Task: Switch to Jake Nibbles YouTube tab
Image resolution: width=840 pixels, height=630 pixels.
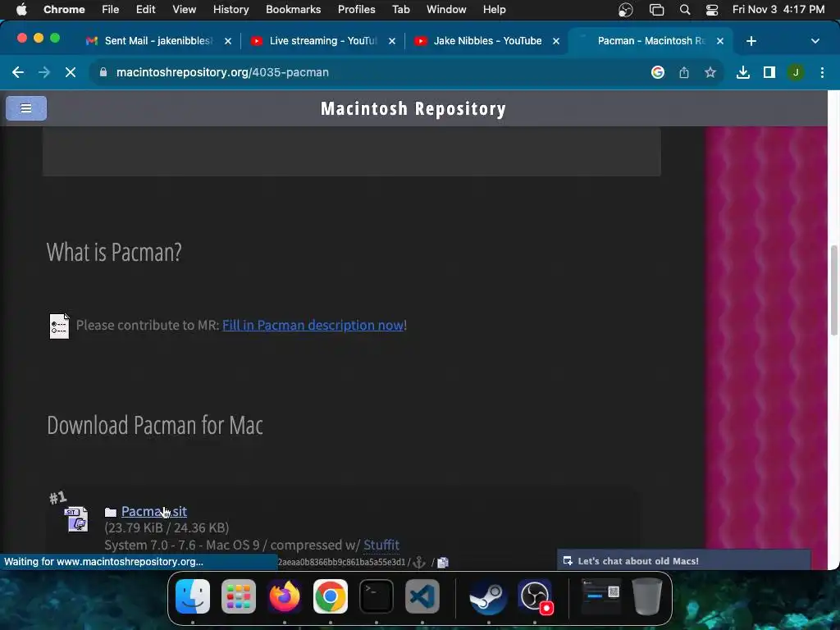Action: (487, 41)
